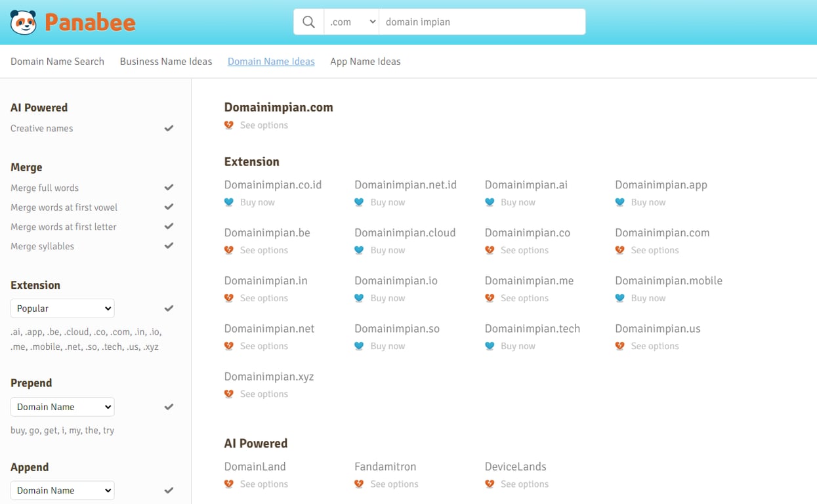
Task: Click the Domainimpian.com main heading
Action: pos(279,108)
